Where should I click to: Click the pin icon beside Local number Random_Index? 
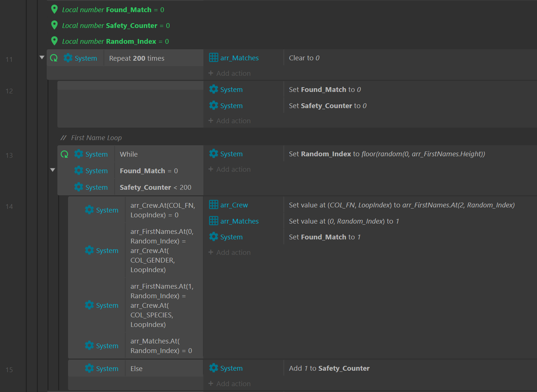tap(54, 41)
